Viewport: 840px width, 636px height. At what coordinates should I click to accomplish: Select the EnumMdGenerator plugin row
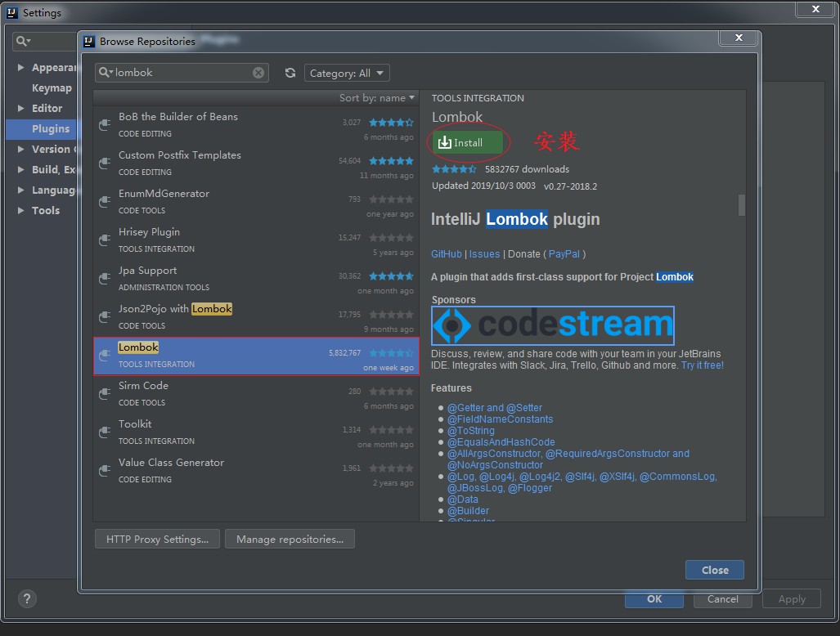(x=255, y=203)
